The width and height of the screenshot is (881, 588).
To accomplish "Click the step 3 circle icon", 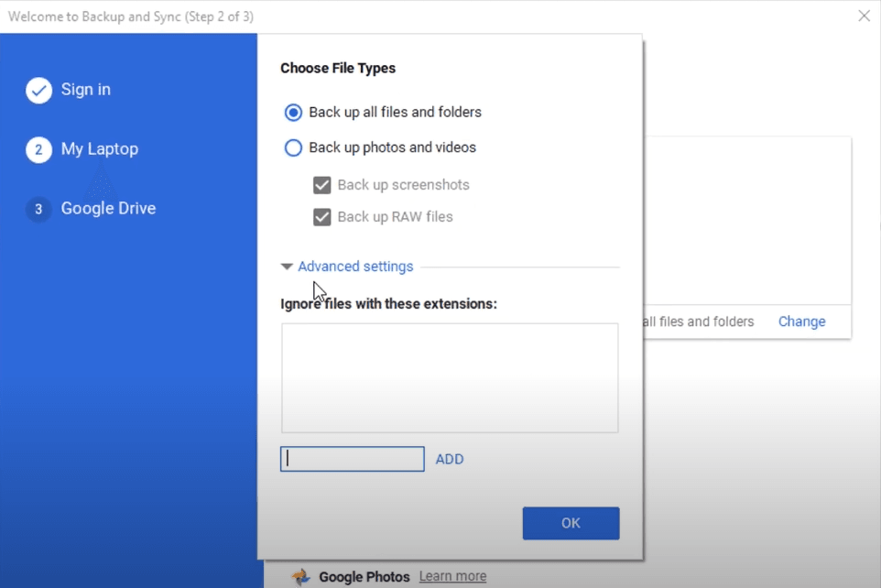I will [x=38, y=209].
